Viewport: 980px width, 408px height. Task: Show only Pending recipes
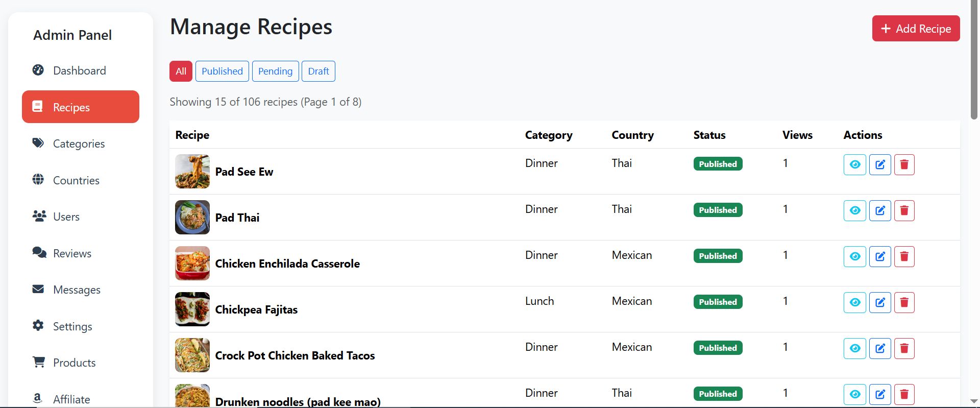(x=275, y=71)
